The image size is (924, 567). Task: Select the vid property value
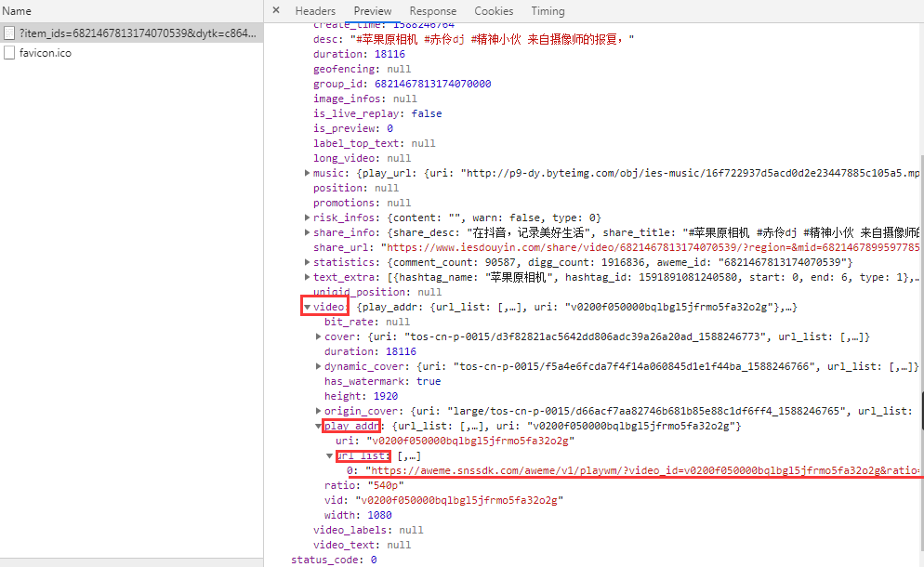tap(459, 500)
